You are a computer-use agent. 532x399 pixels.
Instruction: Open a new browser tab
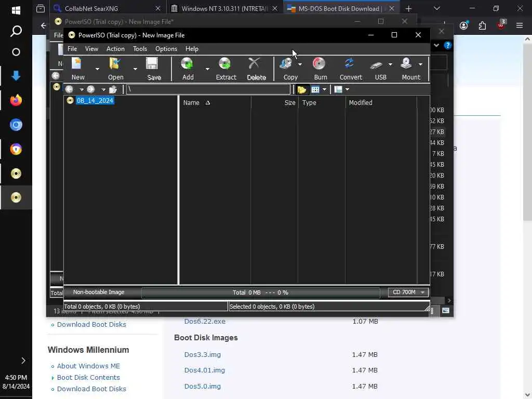tap(408, 8)
